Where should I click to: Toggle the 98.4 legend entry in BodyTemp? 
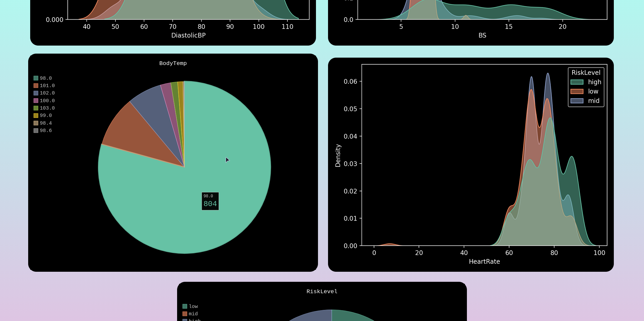tap(36, 123)
